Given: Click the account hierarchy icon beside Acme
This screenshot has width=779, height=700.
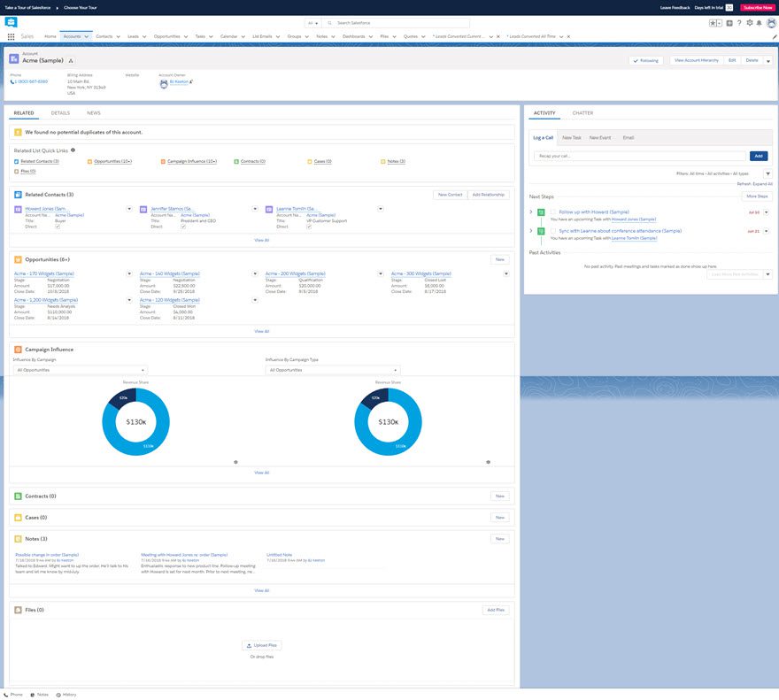Looking at the screenshot, I should click(x=71, y=61).
